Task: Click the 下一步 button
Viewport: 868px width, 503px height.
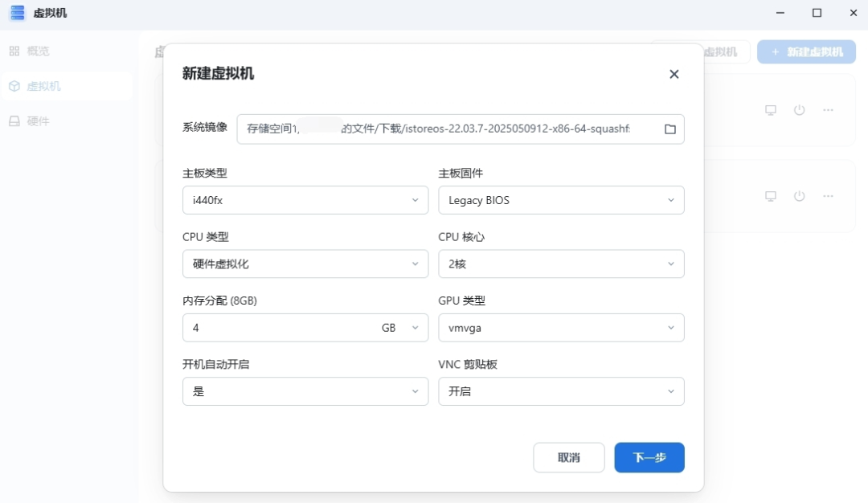Action: [x=649, y=457]
